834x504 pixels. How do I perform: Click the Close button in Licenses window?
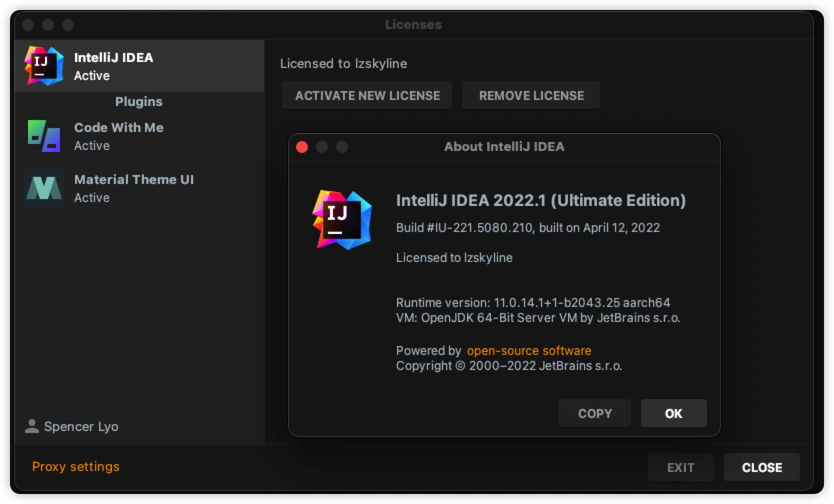click(x=761, y=467)
